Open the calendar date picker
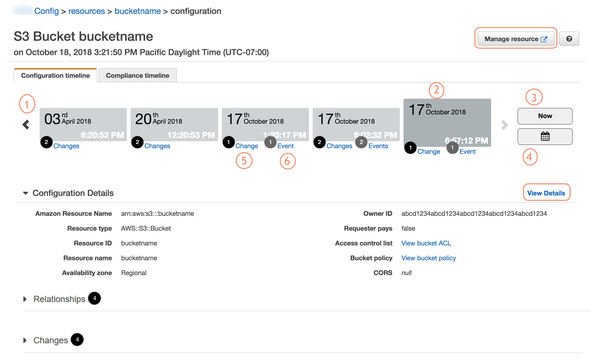591x364 pixels. [x=545, y=137]
